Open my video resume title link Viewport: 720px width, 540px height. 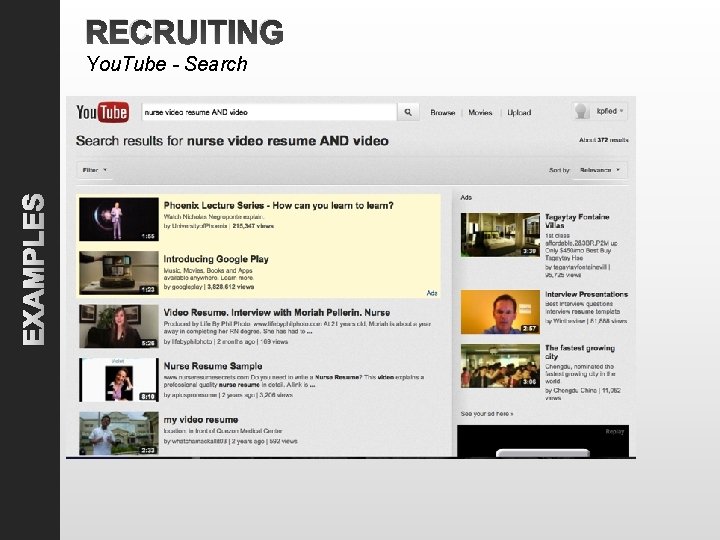coord(201,420)
